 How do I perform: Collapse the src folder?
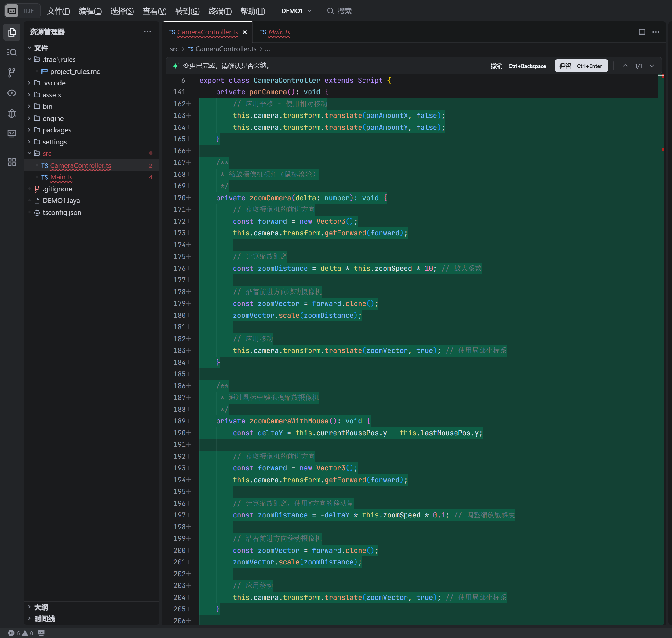47,154
